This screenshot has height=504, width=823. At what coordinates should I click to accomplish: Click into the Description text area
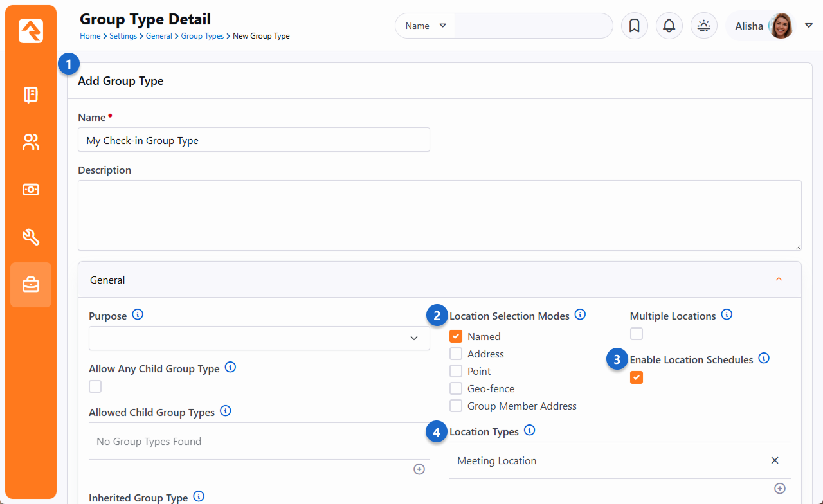tap(439, 215)
